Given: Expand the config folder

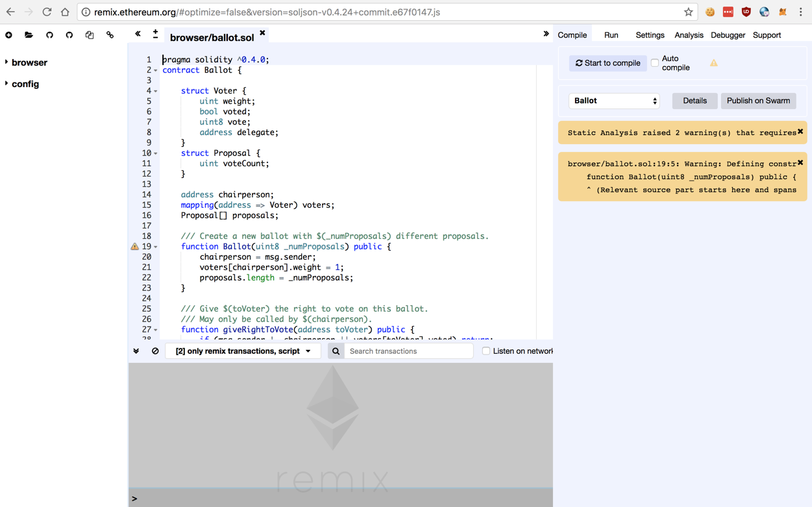Looking at the screenshot, I should [6, 84].
